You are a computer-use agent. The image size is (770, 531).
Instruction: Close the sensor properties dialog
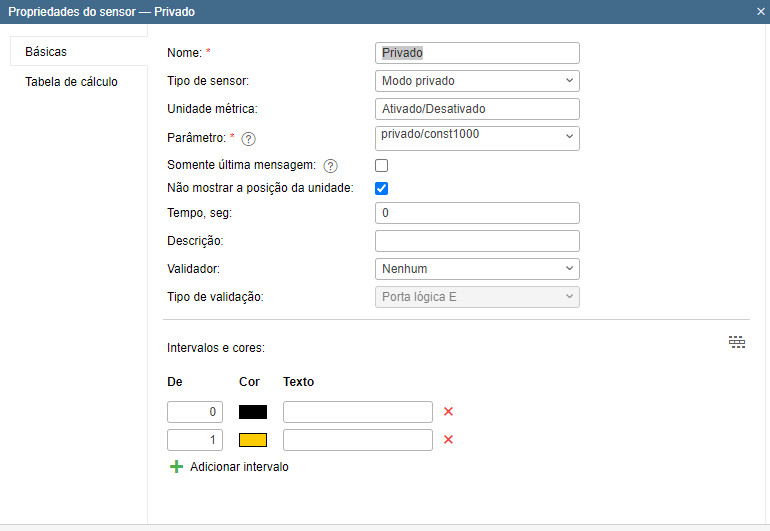pyautogui.click(x=761, y=11)
